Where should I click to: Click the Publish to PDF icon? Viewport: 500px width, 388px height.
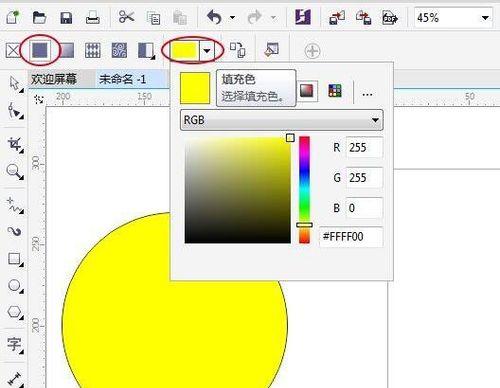[x=390, y=17]
